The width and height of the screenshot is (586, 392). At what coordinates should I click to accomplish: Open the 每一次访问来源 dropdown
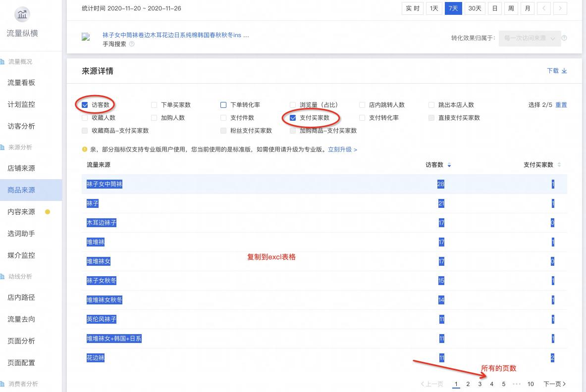coord(530,38)
